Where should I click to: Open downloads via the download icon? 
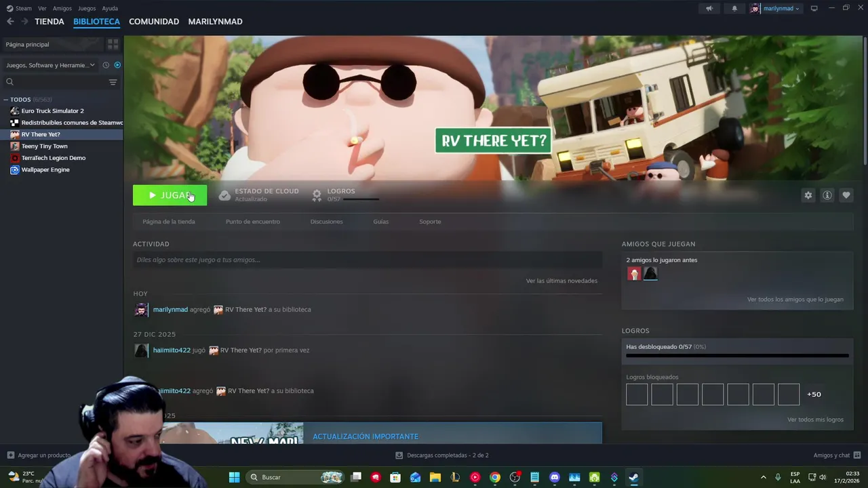399,455
